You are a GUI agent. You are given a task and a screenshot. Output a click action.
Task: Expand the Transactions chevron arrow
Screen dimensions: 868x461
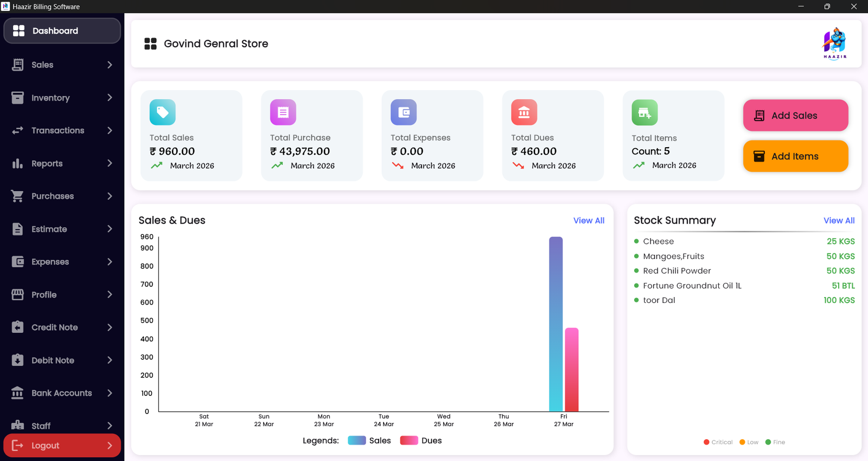tap(110, 130)
